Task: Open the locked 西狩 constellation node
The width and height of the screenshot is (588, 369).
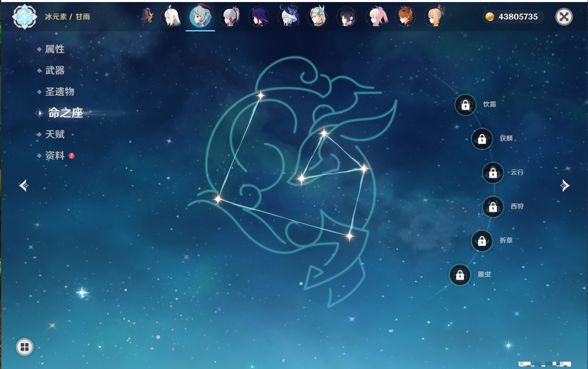Action: pos(493,207)
